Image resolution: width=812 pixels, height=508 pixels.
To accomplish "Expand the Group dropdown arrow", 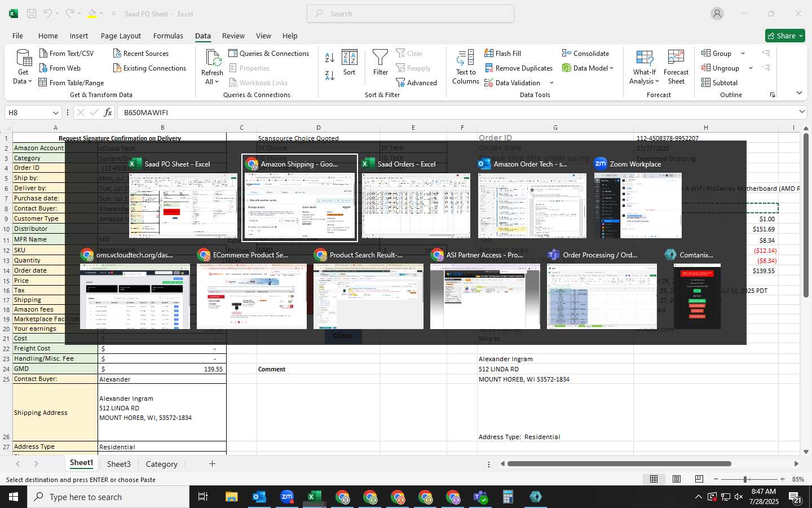I will [743, 54].
